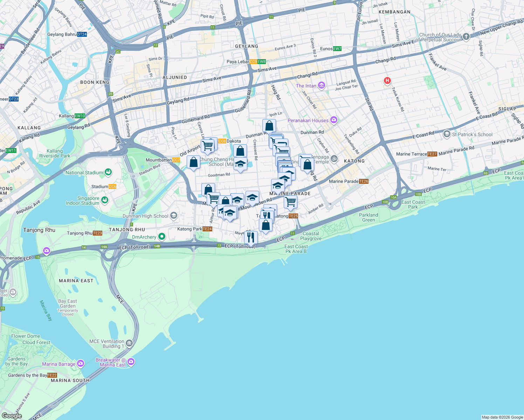Click the CC8 Dakota station label
The width and height of the screenshot is (524, 420).
(x=222, y=141)
